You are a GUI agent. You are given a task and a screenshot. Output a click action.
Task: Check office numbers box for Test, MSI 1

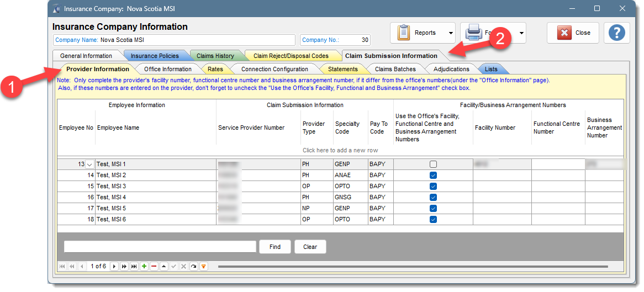point(433,164)
